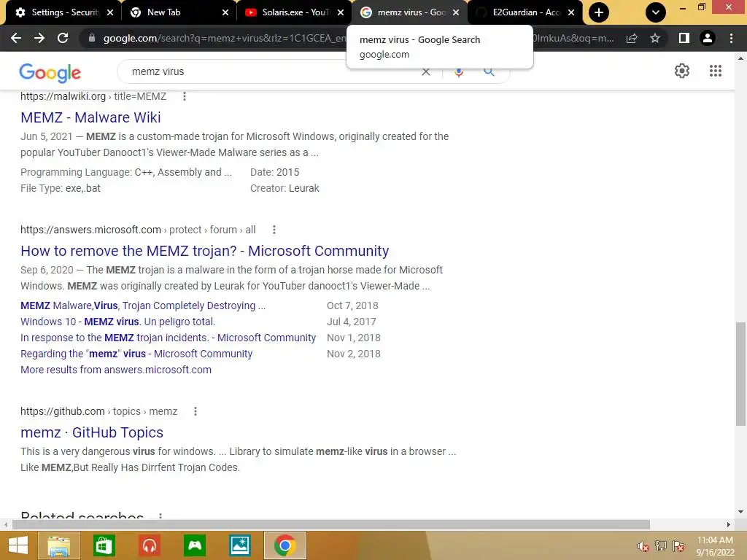Go forward to the next page
This screenshot has width=747, height=560.
coord(39,38)
